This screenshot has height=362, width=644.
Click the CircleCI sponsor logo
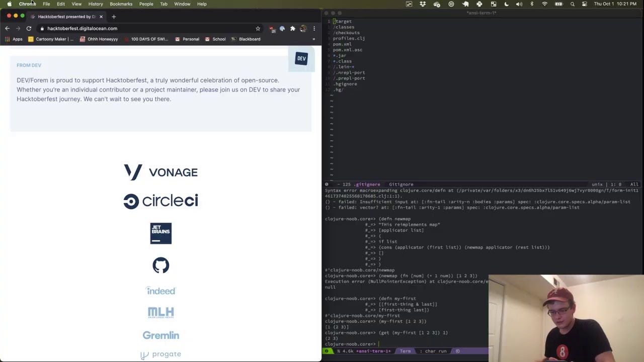[160, 201]
